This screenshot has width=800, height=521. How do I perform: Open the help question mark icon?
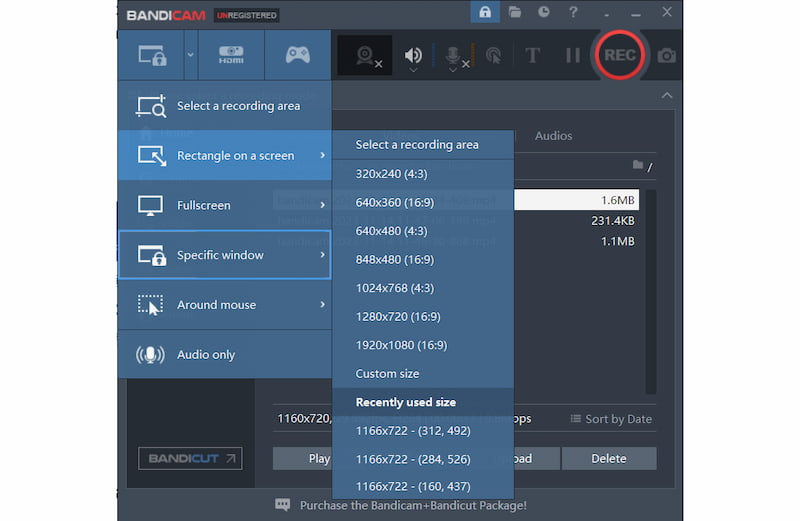[x=572, y=13]
